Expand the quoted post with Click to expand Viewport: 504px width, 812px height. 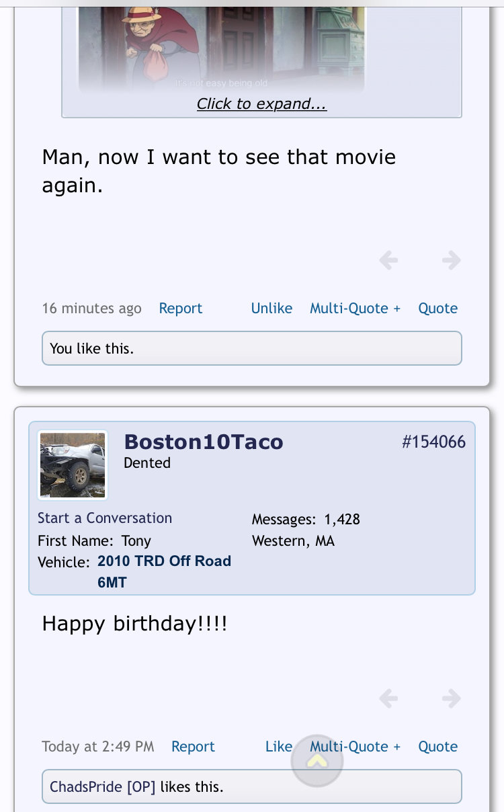[x=261, y=104]
